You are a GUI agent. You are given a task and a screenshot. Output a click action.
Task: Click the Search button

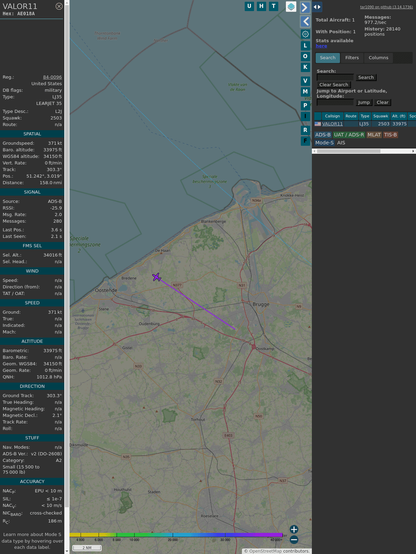[366, 77]
